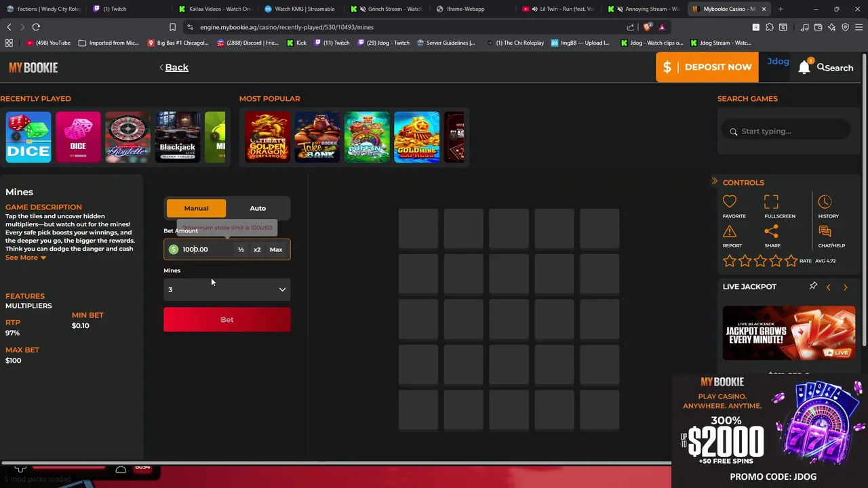Open the music playlist toolbar icon
868x488 pixels.
click(805, 27)
